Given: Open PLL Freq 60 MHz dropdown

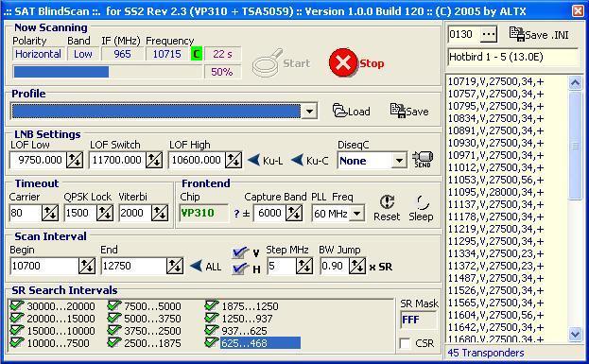Looking at the screenshot, I should click(x=356, y=214).
